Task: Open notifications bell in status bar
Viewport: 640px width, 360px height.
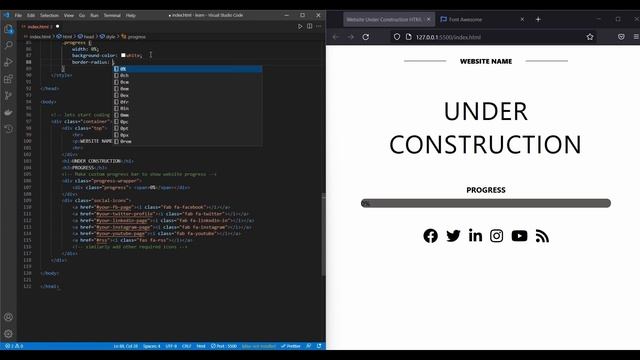Action: 319,346
